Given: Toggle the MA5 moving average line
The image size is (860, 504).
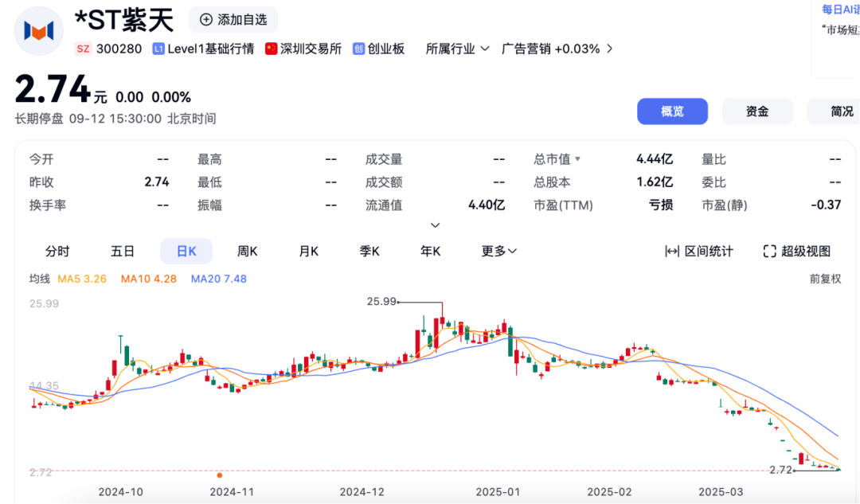Looking at the screenshot, I should click(x=83, y=279).
